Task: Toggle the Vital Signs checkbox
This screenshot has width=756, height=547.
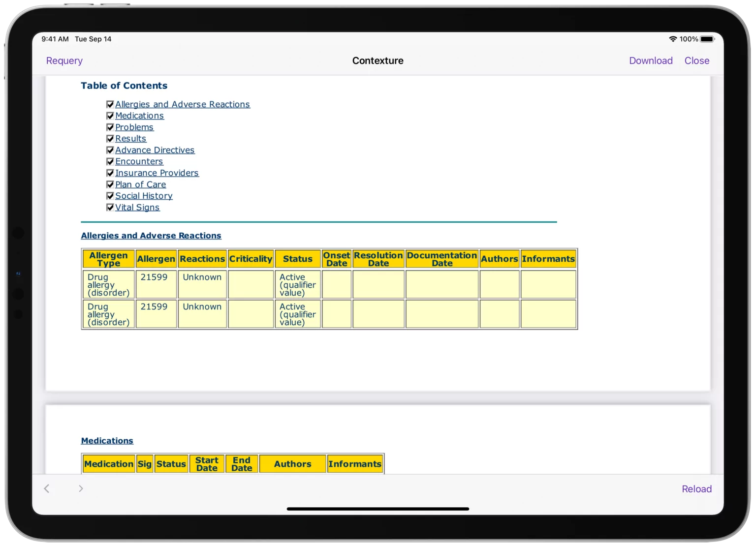Action: 110,208
